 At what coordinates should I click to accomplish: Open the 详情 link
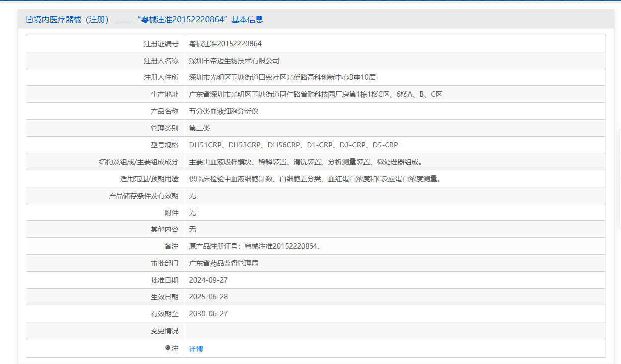[196, 349]
